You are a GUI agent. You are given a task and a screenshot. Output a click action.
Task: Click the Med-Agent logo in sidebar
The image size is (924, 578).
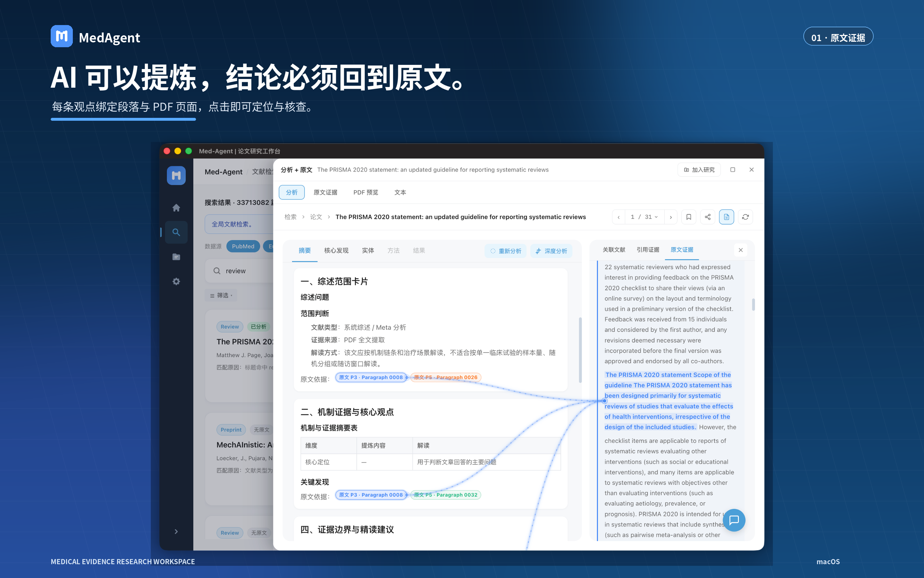[x=176, y=175]
